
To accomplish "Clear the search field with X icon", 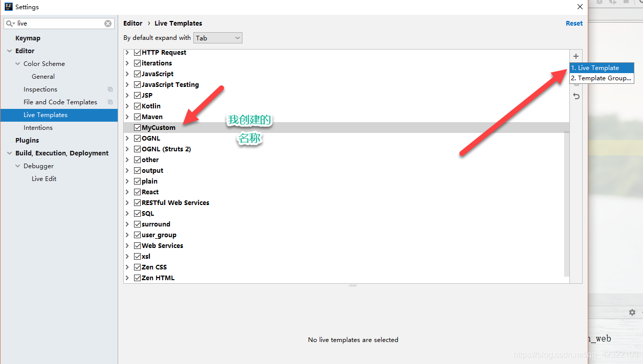I will (x=108, y=24).
